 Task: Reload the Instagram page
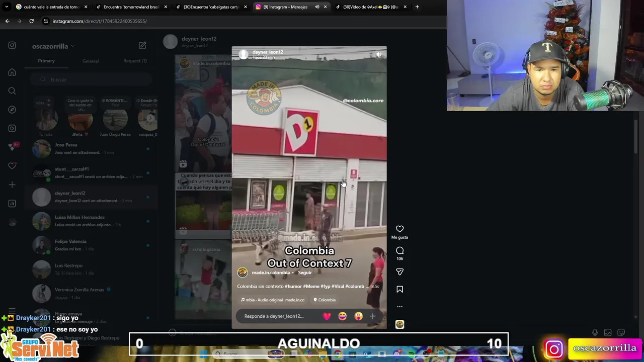[31, 21]
